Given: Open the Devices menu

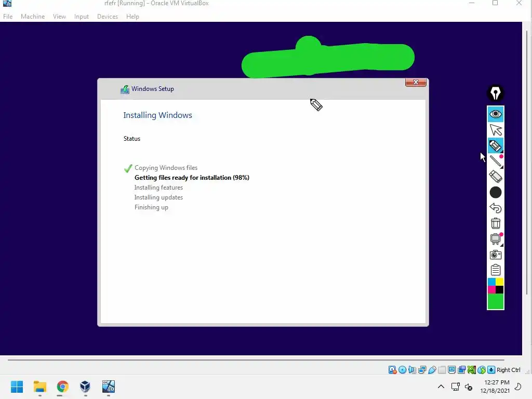Looking at the screenshot, I should click(x=108, y=16).
